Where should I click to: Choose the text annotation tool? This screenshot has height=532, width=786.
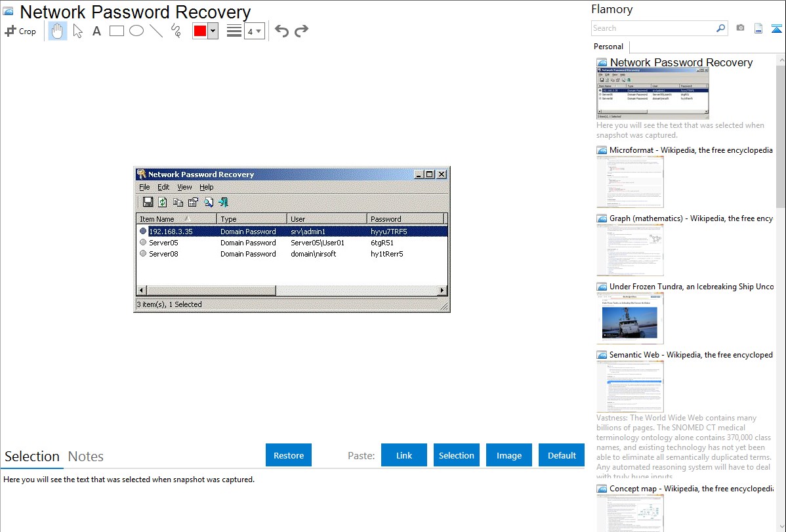tap(96, 31)
